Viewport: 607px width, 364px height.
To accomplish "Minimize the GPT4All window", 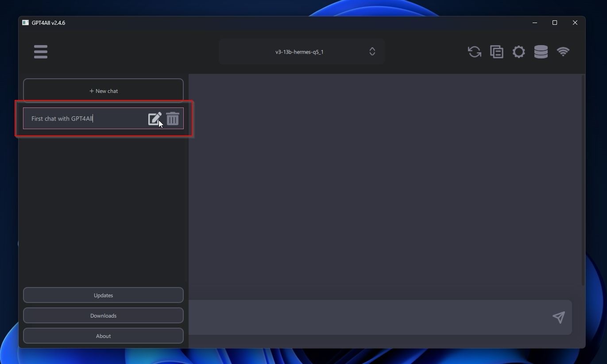I will pos(535,23).
